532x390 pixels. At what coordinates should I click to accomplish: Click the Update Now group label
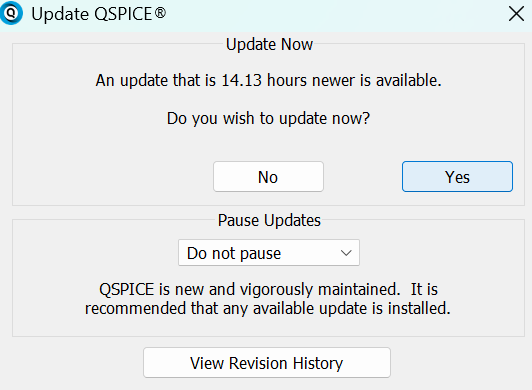[269, 44]
